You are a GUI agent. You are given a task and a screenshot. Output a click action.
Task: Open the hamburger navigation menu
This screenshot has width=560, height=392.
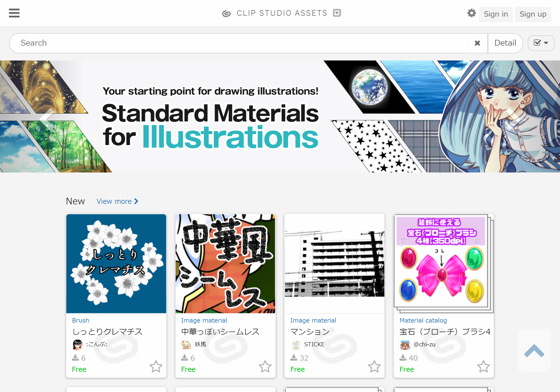click(x=14, y=13)
